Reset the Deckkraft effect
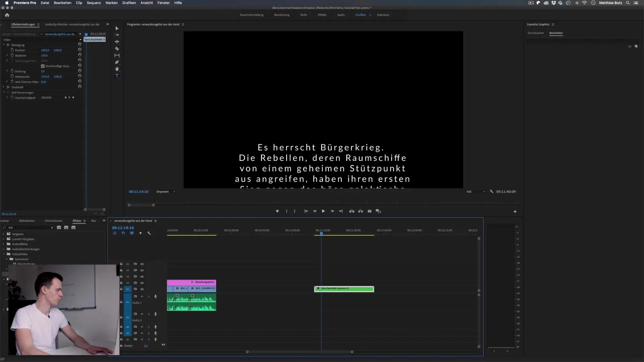Image resolution: width=644 pixels, height=362 pixels. point(79,86)
